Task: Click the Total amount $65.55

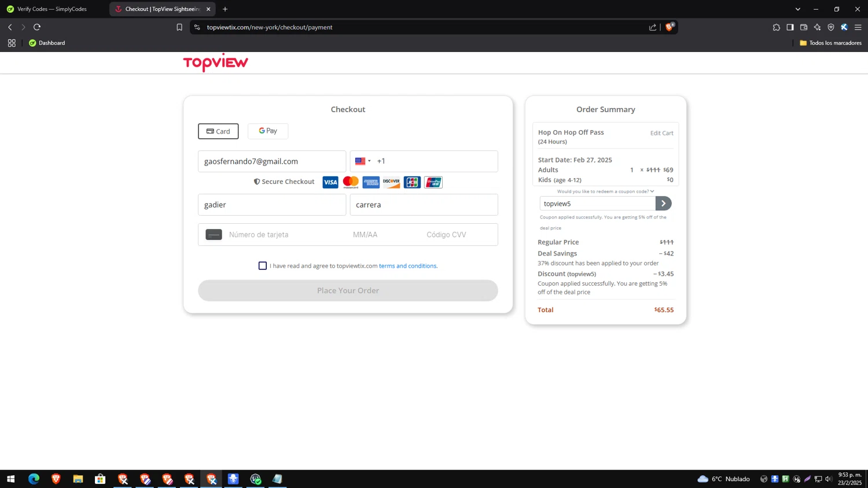Action: (664, 310)
